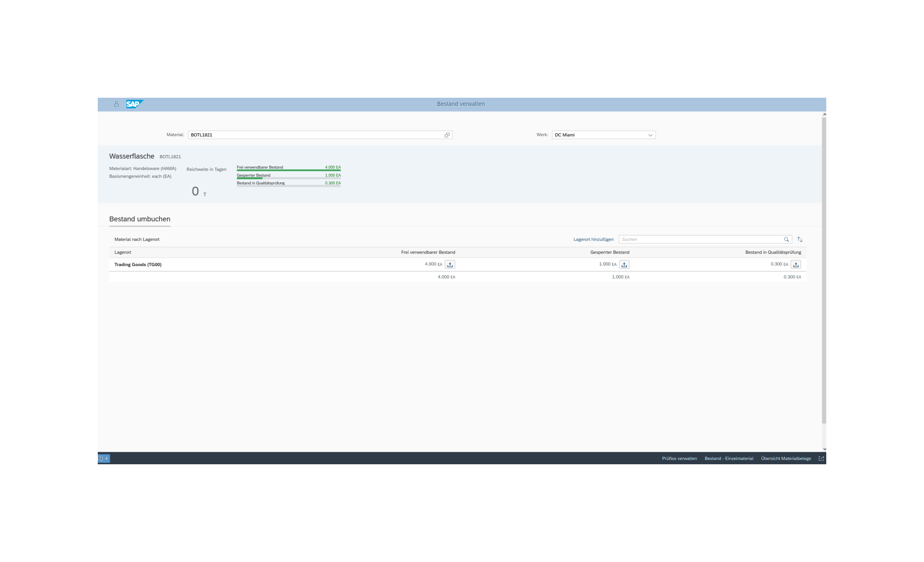
Task: Transfer 0.300 EA quality inspection stock of TG00
Action: [x=796, y=265]
